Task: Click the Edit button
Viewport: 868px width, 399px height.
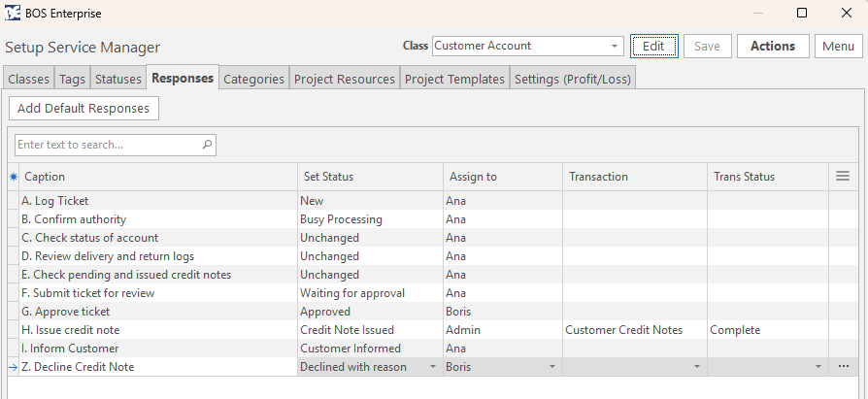Action: tap(653, 46)
